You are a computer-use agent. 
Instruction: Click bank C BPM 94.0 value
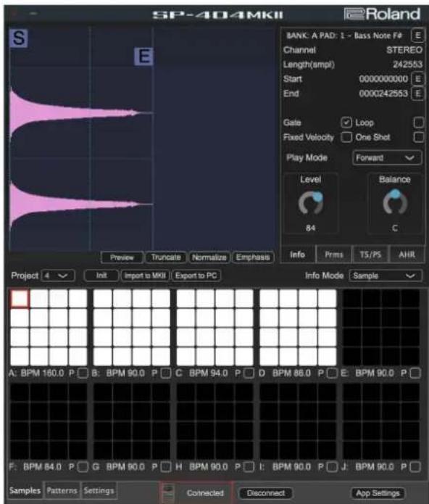209,373
